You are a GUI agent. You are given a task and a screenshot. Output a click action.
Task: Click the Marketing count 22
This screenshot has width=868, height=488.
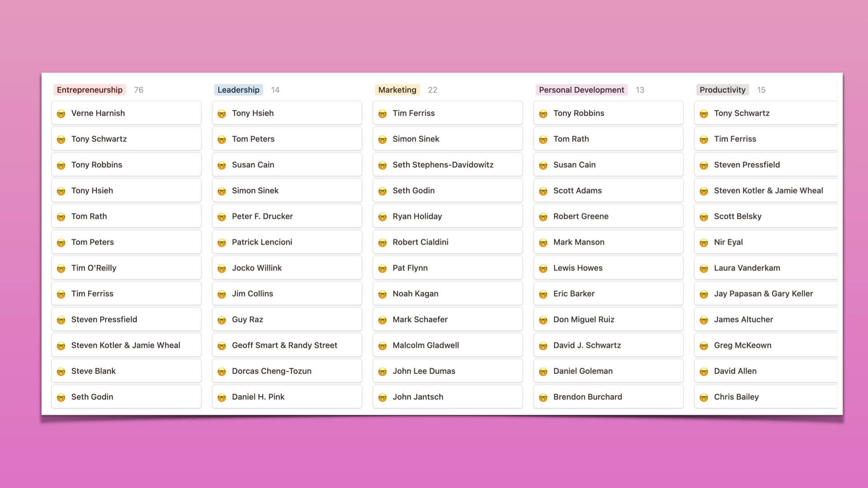click(433, 90)
